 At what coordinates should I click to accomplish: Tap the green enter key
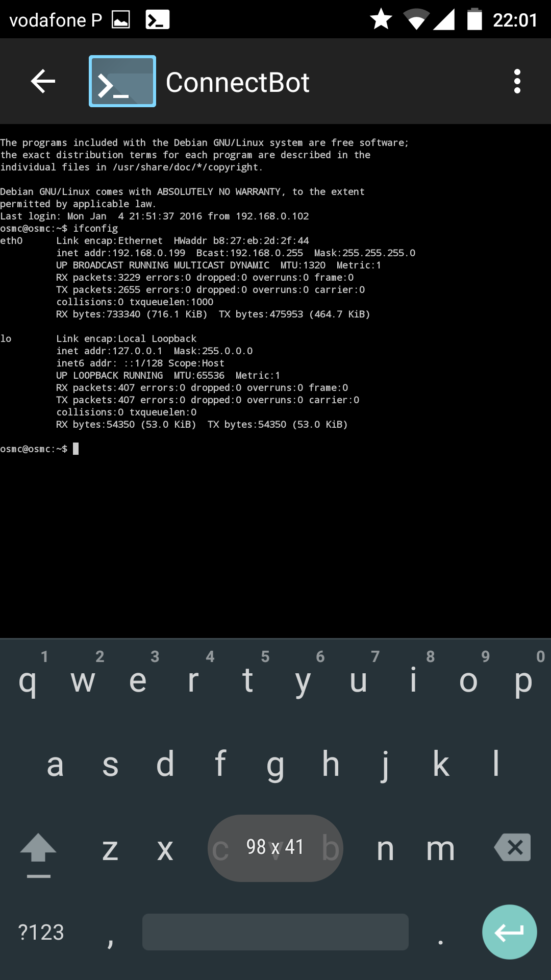pyautogui.click(x=509, y=932)
